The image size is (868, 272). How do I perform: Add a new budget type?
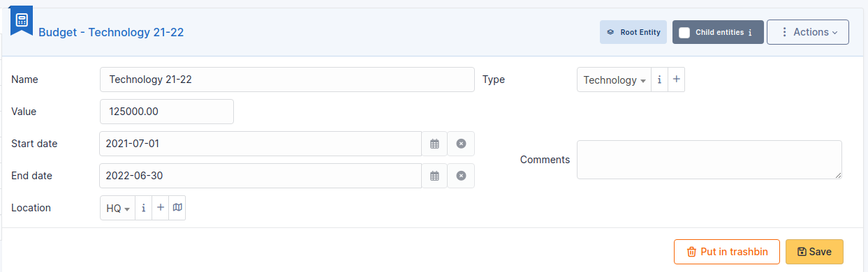click(676, 80)
